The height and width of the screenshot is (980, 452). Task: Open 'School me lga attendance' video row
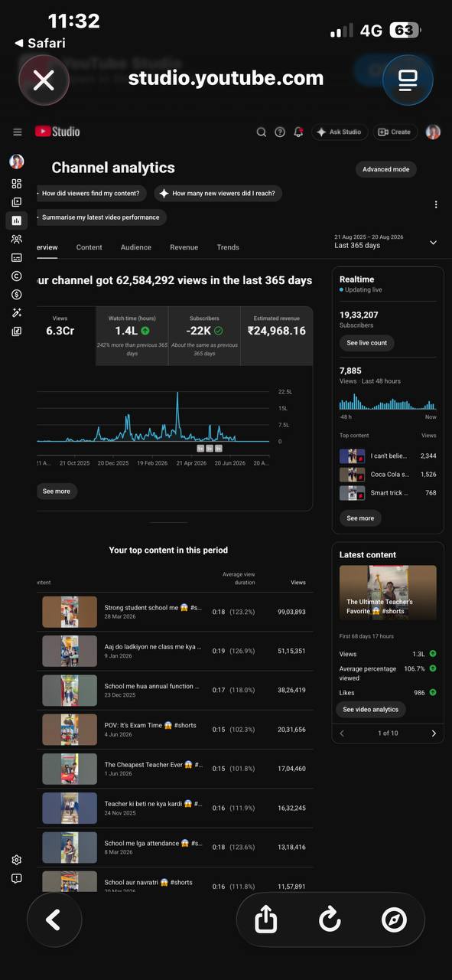pos(174,848)
